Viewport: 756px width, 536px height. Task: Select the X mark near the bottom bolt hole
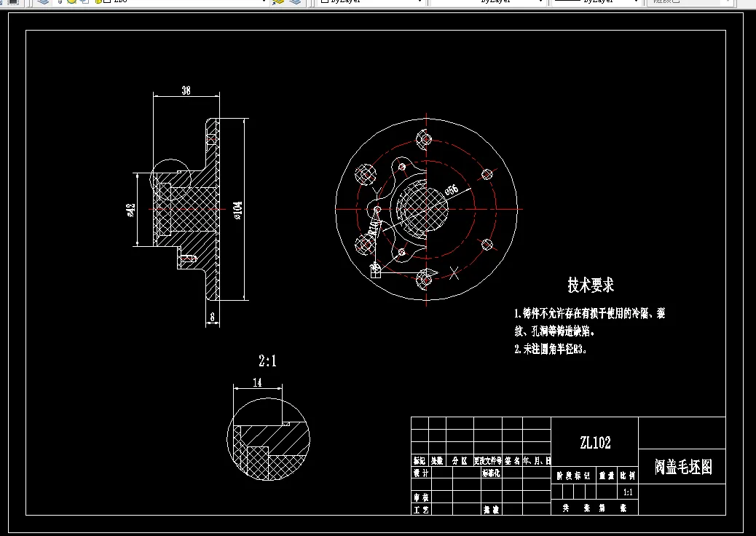[454, 274]
